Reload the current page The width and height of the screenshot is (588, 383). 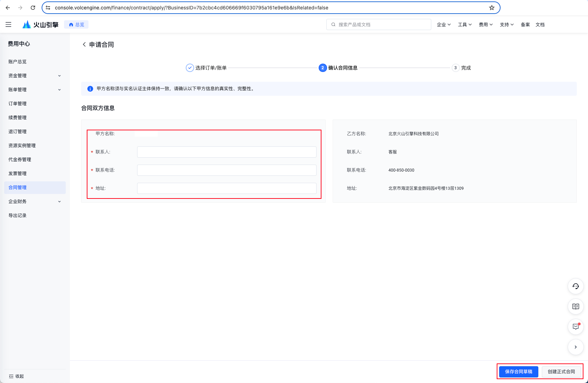pyautogui.click(x=33, y=8)
